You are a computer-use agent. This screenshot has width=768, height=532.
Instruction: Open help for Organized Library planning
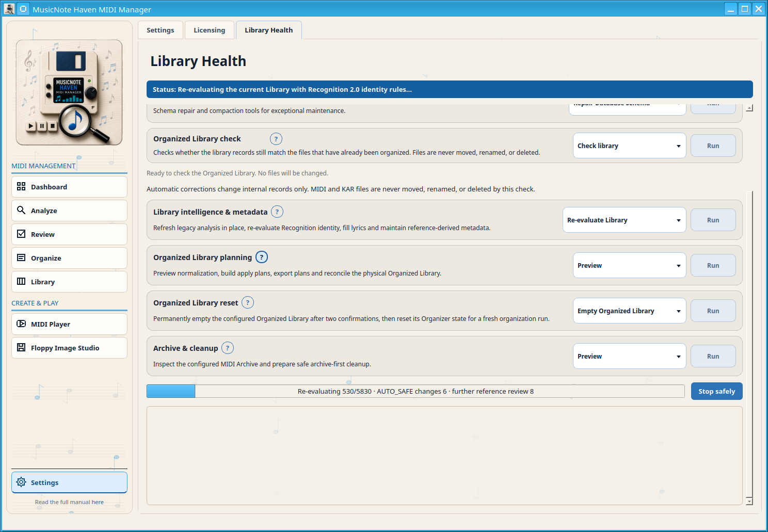[262, 257]
